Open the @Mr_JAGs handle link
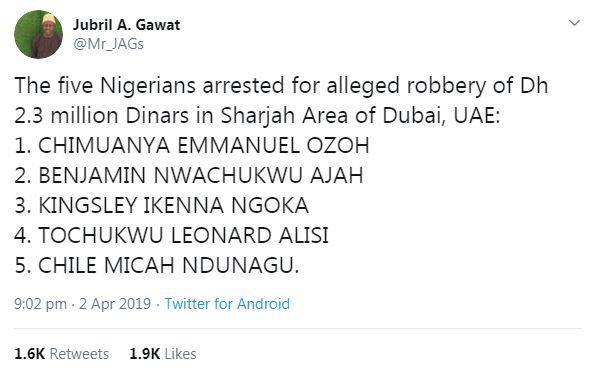This screenshot has height=377, width=591. click(109, 44)
